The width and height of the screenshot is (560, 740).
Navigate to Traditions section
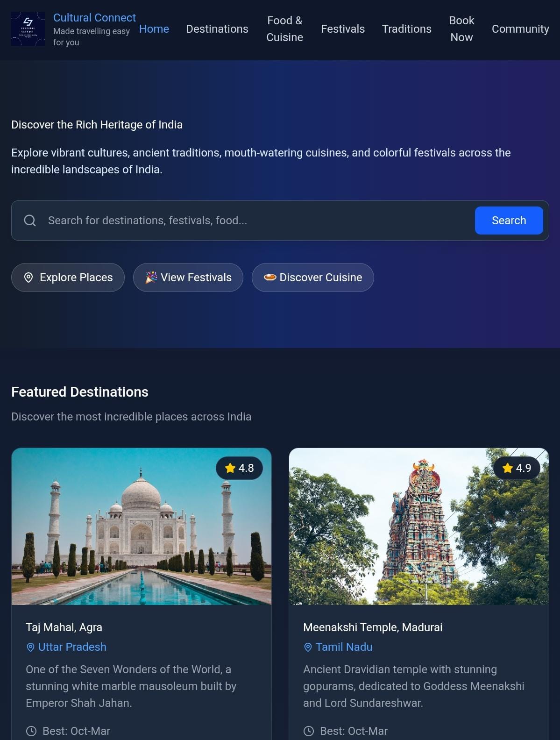click(x=406, y=29)
